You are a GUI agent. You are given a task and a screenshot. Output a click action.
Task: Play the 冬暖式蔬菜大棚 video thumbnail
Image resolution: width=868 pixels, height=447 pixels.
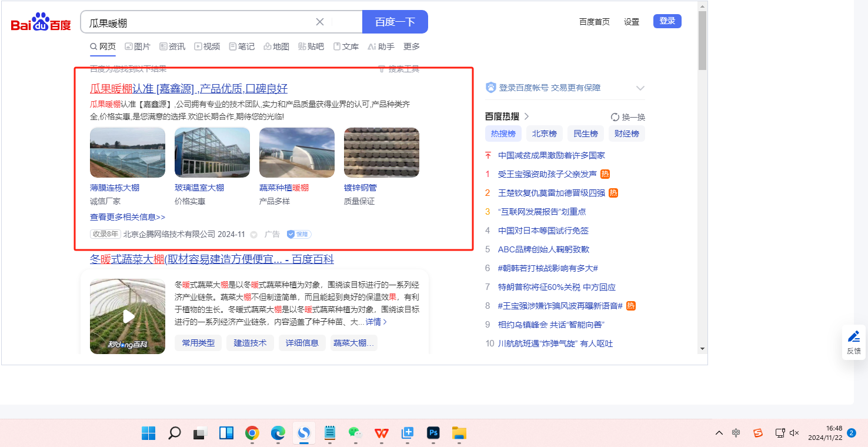(128, 316)
